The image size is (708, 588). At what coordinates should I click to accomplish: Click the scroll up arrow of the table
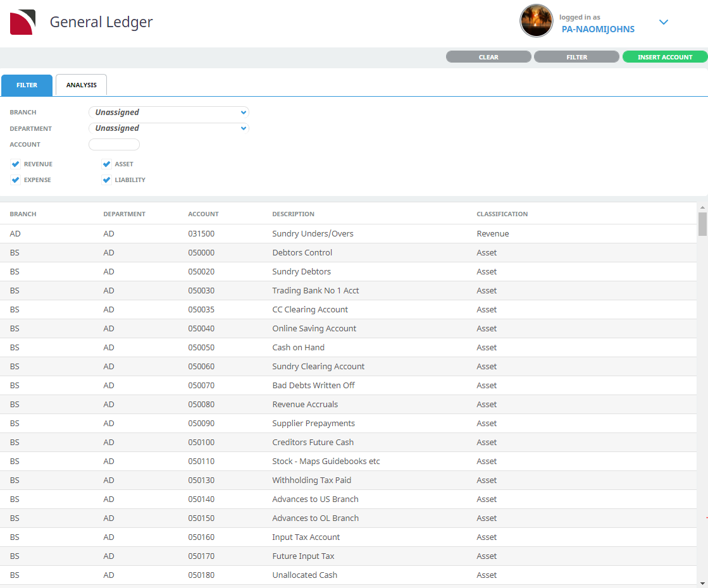(x=702, y=207)
